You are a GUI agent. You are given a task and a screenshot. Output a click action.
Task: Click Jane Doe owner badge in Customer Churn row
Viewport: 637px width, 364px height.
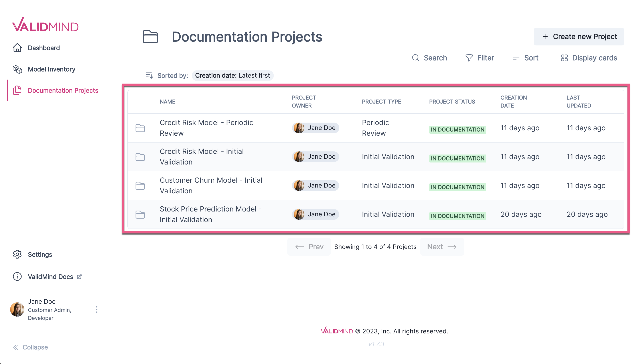click(x=315, y=186)
